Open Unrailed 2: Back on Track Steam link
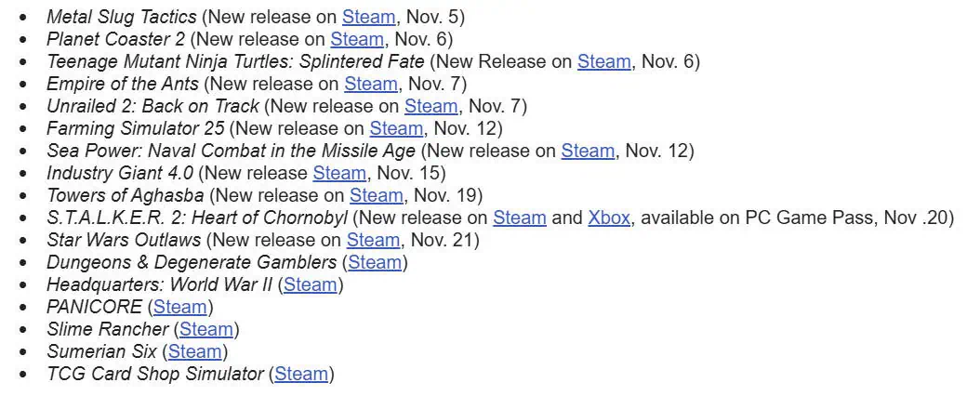 (430, 106)
